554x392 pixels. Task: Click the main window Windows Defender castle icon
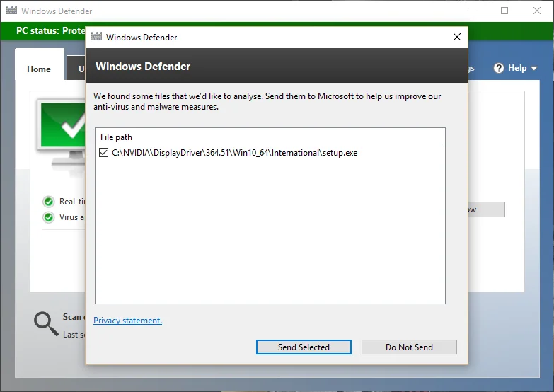tap(11, 10)
